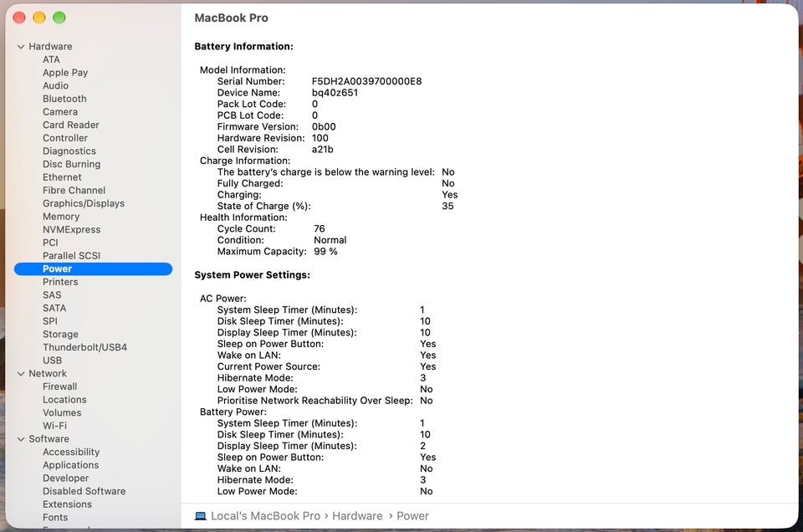Open Disabled Software entry
This screenshot has width=803, height=532.
pyautogui.click(x=84, y=492)
